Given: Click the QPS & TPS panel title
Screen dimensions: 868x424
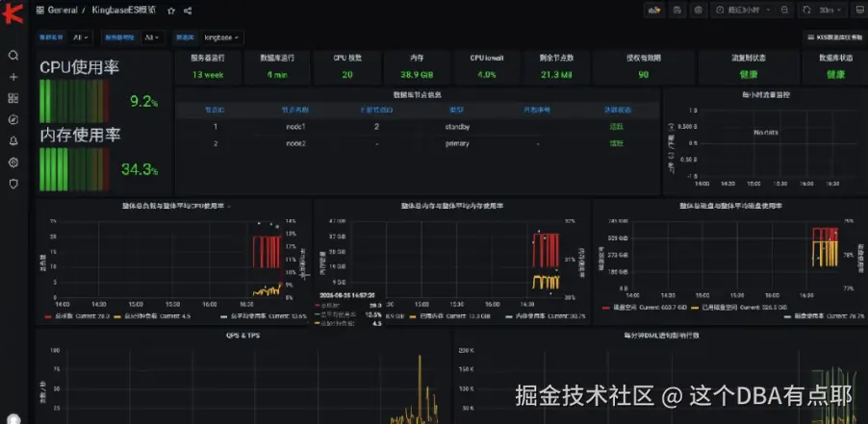Looking at the screenshot, I should (243, 336).
